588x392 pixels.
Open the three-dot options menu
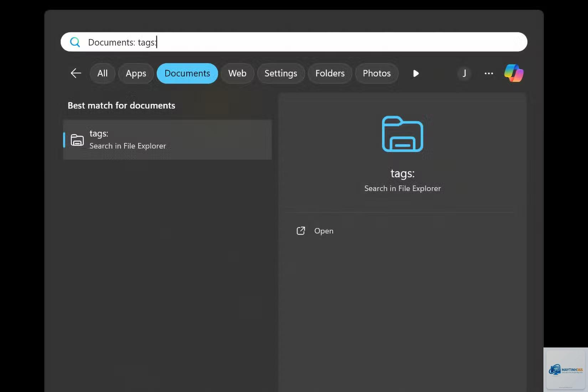(x=489, y=73)
